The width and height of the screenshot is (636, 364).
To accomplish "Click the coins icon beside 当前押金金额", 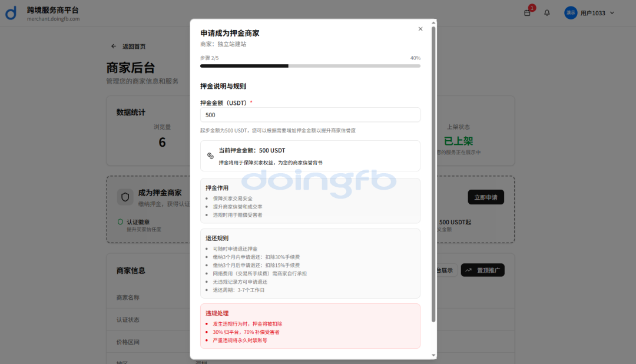I will tap(210, 155).
